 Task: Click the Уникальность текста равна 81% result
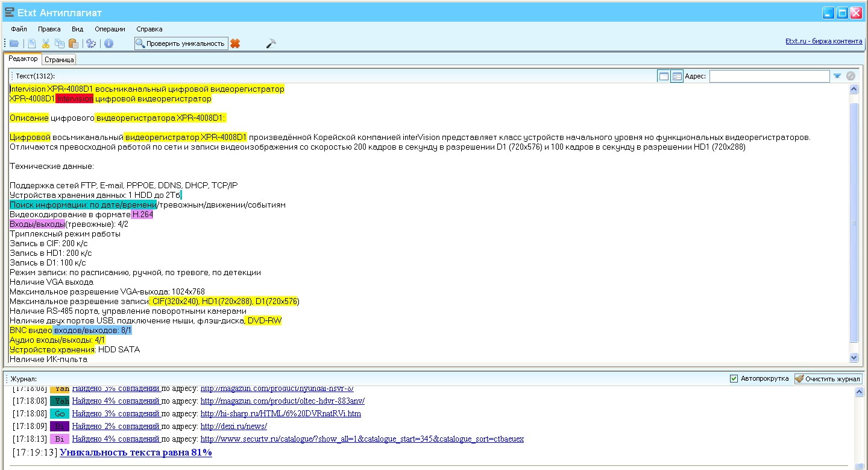pos(136,453)
